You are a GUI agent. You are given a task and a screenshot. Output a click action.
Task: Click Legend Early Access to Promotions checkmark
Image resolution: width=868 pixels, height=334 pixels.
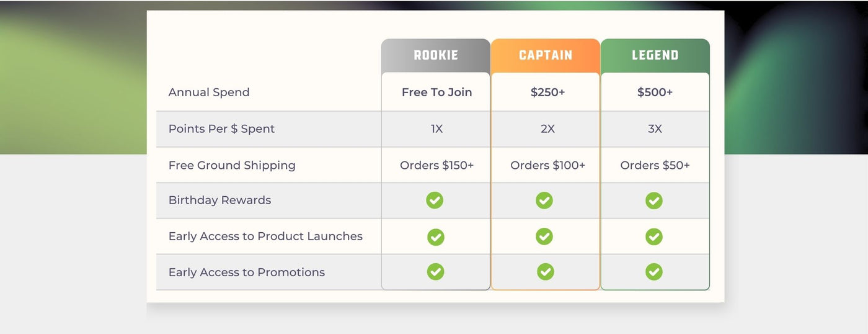[654, 272]
